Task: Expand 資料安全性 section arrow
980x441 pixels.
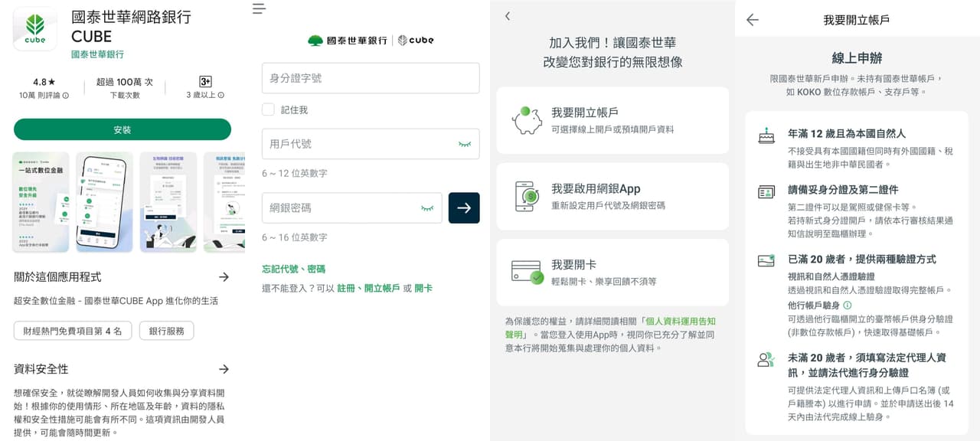Action: pos(224,369)
